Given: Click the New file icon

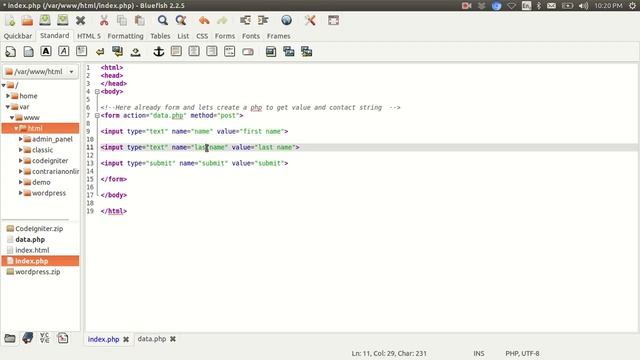Looking at the screenshot, I should (x=10, y=20).
